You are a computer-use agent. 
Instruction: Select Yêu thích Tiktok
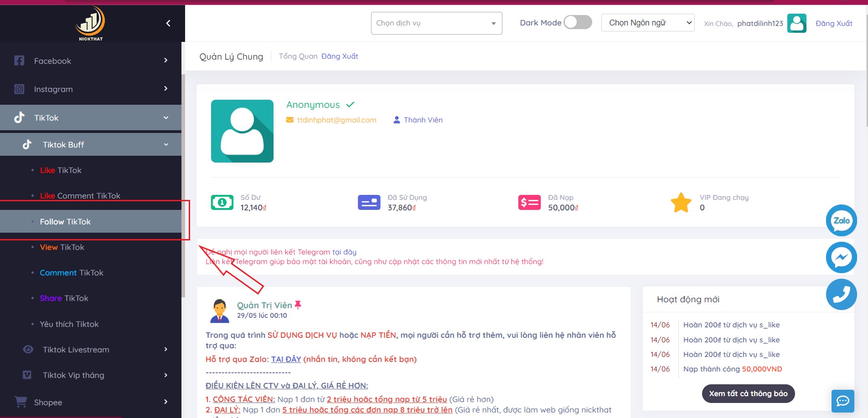pyautogui.click(x=69, y=324)
